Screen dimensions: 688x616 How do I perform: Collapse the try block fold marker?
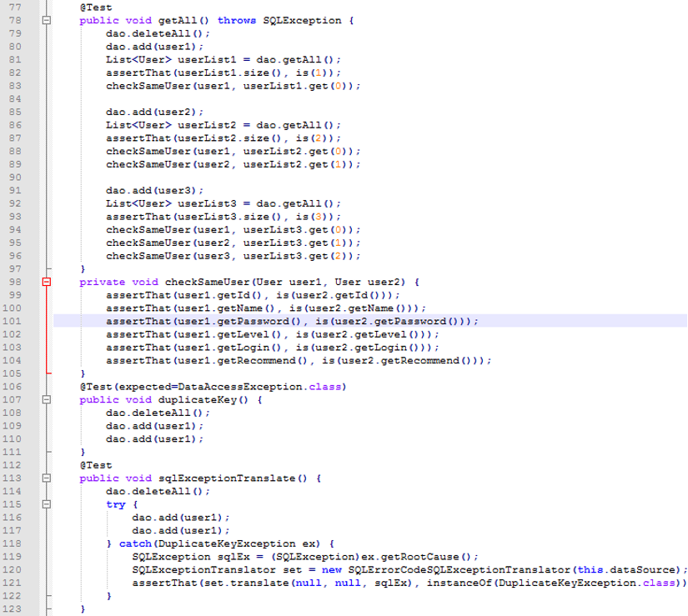pos(47,504)
